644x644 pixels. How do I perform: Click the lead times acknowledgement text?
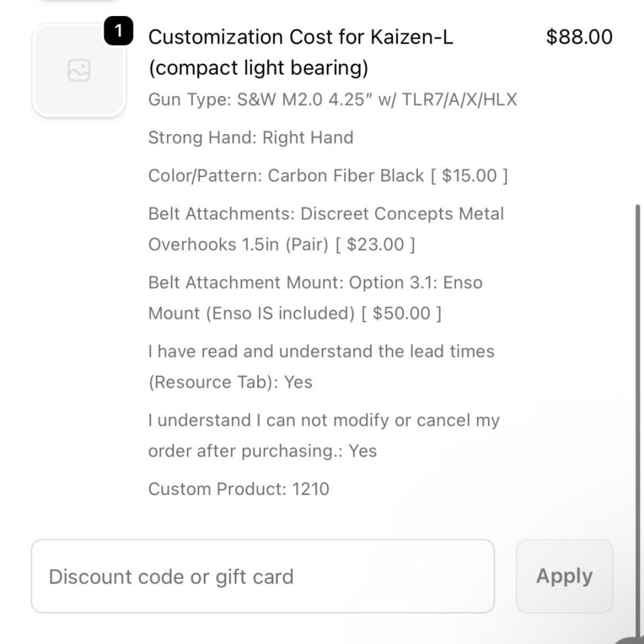coord(321,352)
